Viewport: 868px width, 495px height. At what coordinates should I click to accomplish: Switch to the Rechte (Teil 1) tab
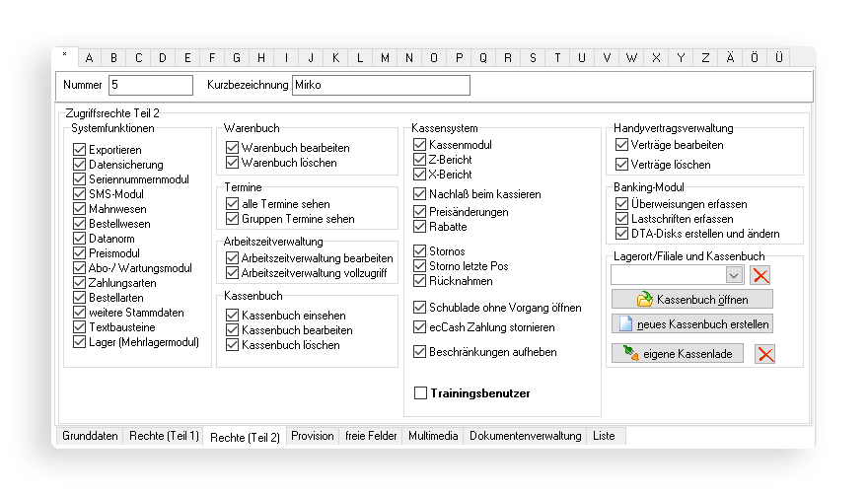[164, 436]
